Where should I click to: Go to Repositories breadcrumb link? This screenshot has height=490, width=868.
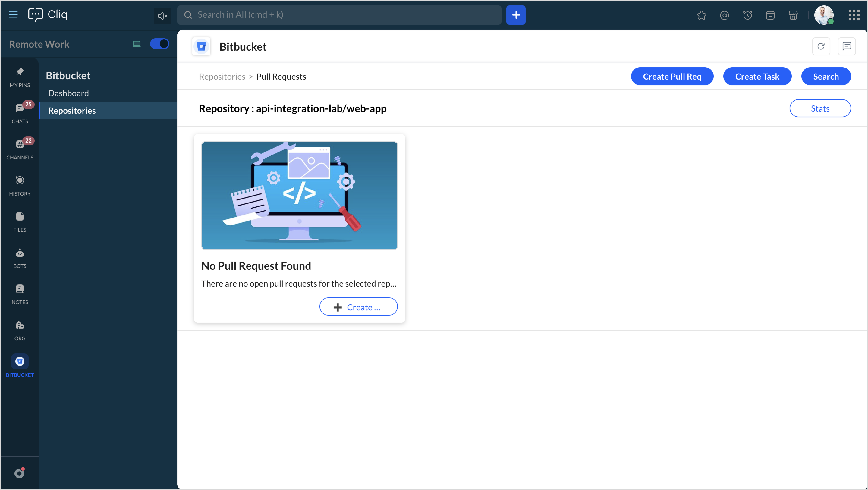(x=222, y=77)
